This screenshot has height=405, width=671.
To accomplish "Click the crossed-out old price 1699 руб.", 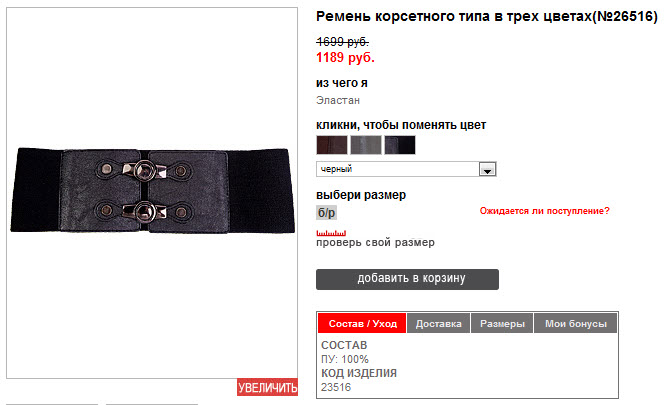I will (x=342, y=42).
